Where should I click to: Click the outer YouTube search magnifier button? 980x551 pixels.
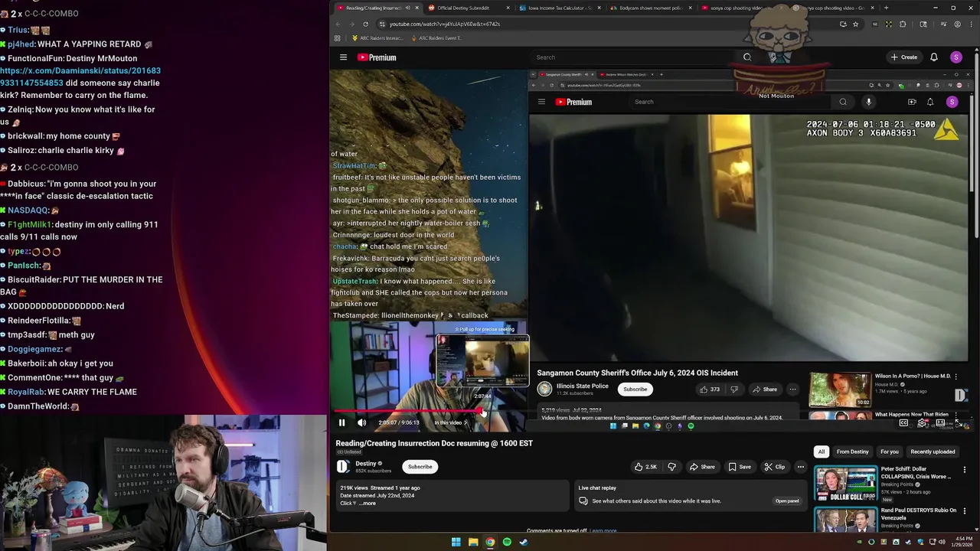click(x=747, y=57)
